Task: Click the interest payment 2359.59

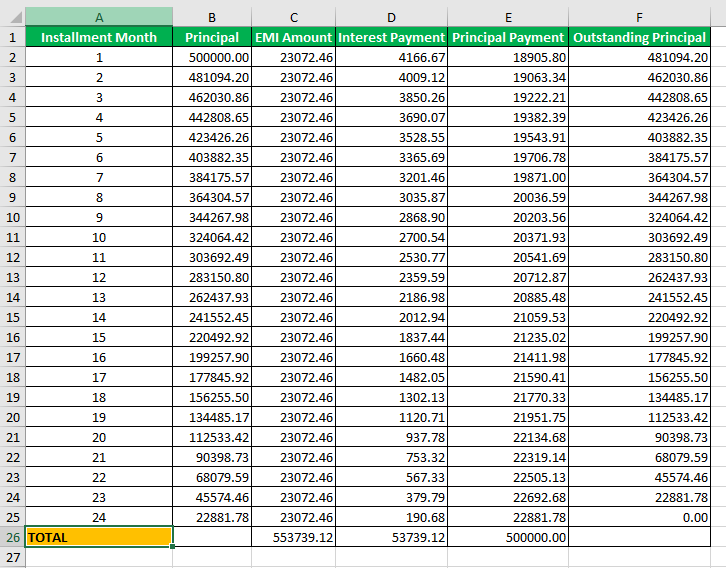Action: click(392, 277)
